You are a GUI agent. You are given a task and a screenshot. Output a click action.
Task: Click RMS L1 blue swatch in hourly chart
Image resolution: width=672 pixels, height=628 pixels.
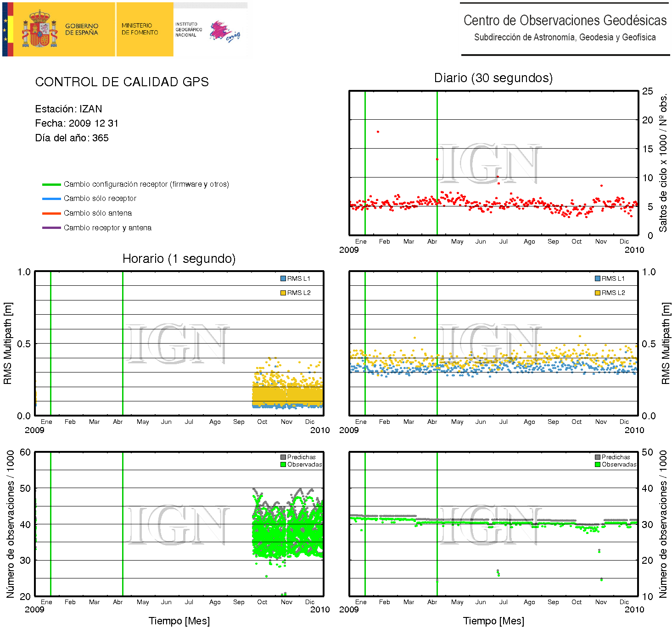(283, 278)
